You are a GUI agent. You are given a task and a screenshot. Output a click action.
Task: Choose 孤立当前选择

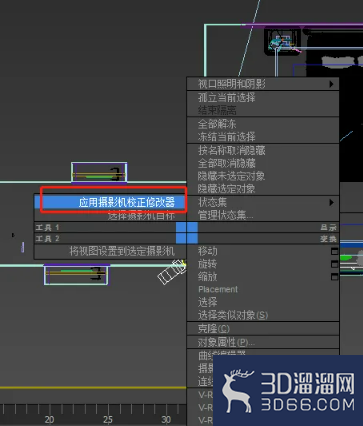[x=263, y=97]
